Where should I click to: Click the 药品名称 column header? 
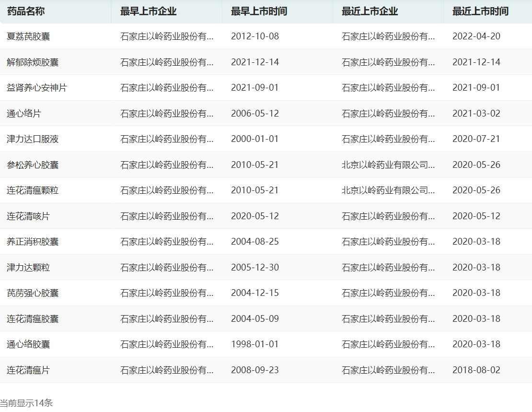coord(26,12)
